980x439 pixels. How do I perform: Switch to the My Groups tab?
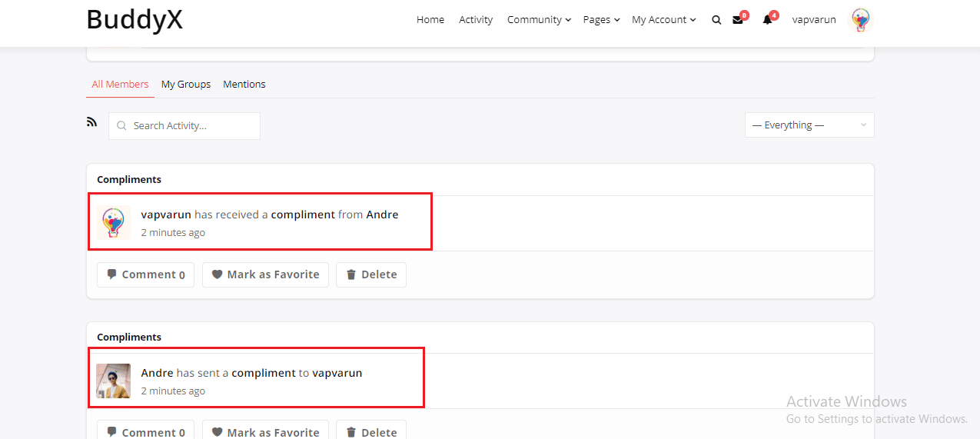186,85
